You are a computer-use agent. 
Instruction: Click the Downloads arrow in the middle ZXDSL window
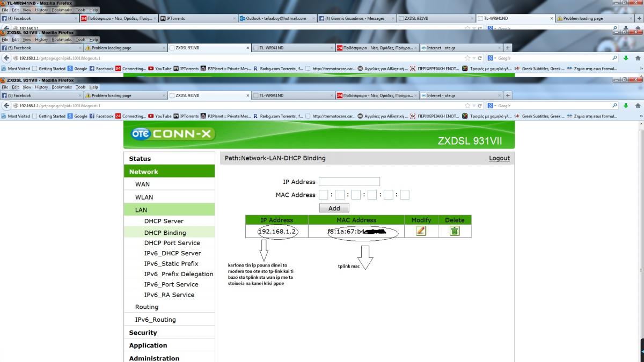tap(626, 58)
